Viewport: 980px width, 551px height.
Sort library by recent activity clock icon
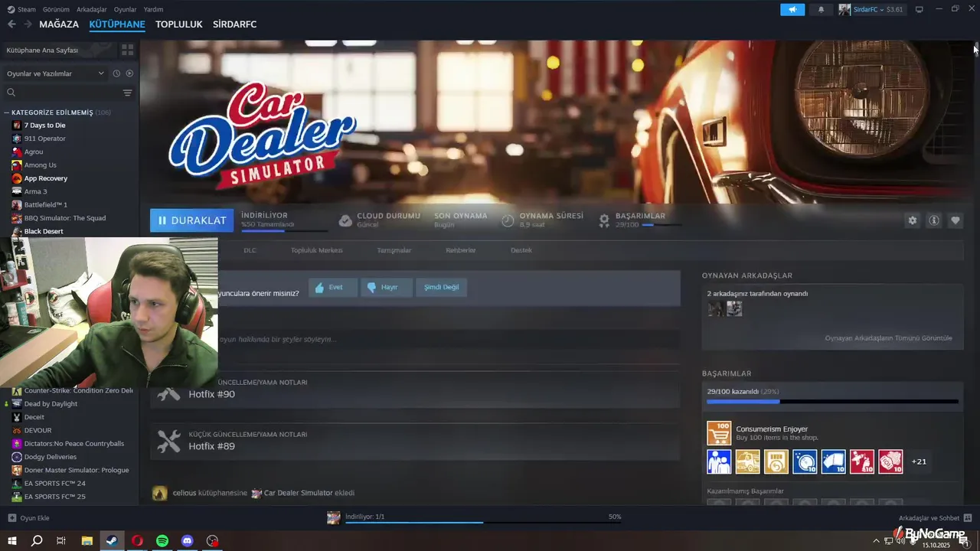click(x=116, y=73)
